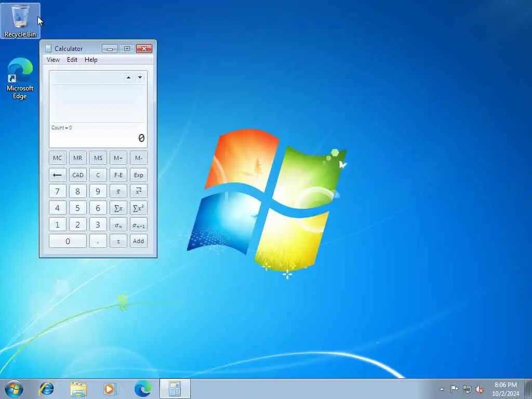
Task: Click digit 1 on Calculator keypad
Action: pos(57,224)
